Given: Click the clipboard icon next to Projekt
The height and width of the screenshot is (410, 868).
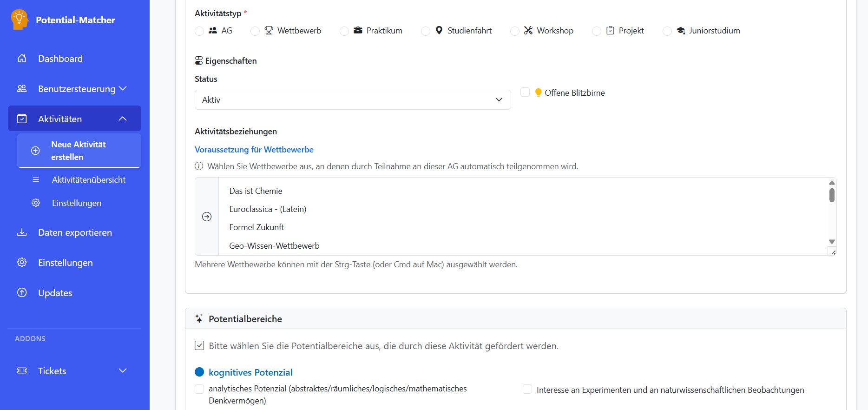Looking at the screenshot, I should point(610,30).
